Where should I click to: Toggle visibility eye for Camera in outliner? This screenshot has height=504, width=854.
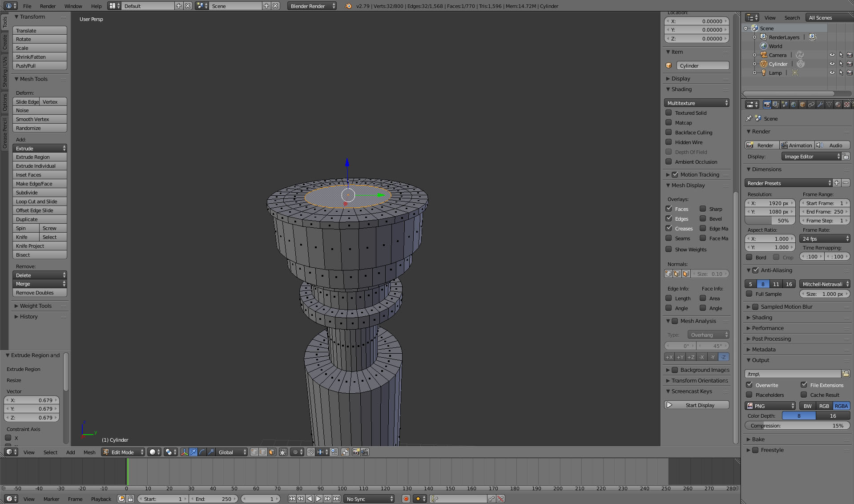[x=832, y=55]
